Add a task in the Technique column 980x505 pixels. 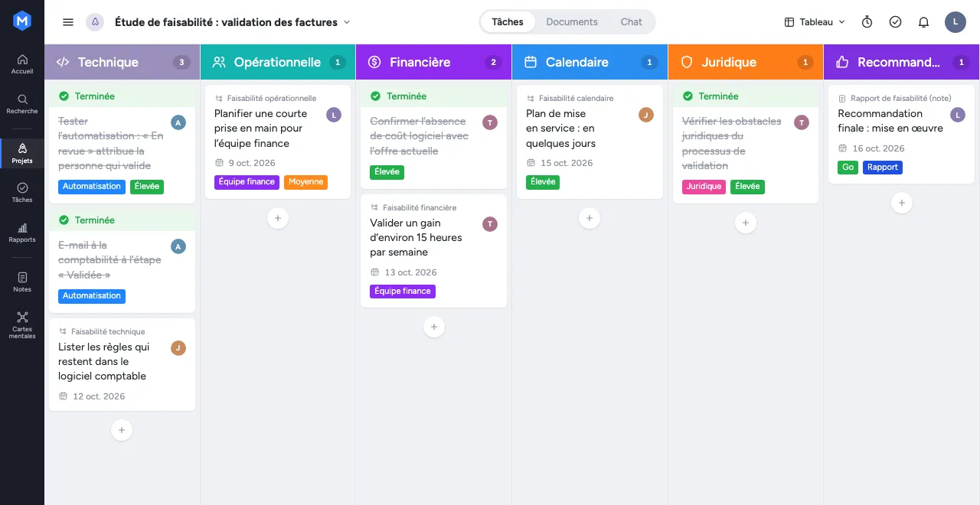[x=122, y=430]
